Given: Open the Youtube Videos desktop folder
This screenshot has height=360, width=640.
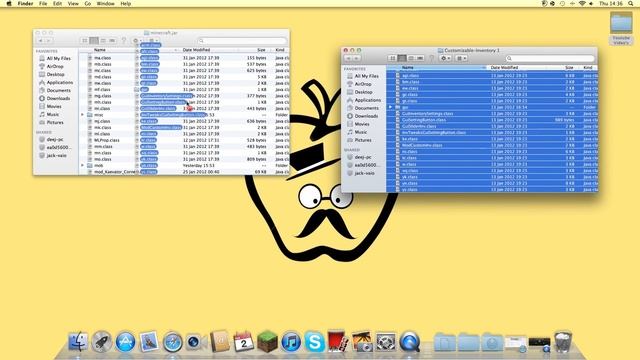Looking at the screenshot, I should 621,28.
